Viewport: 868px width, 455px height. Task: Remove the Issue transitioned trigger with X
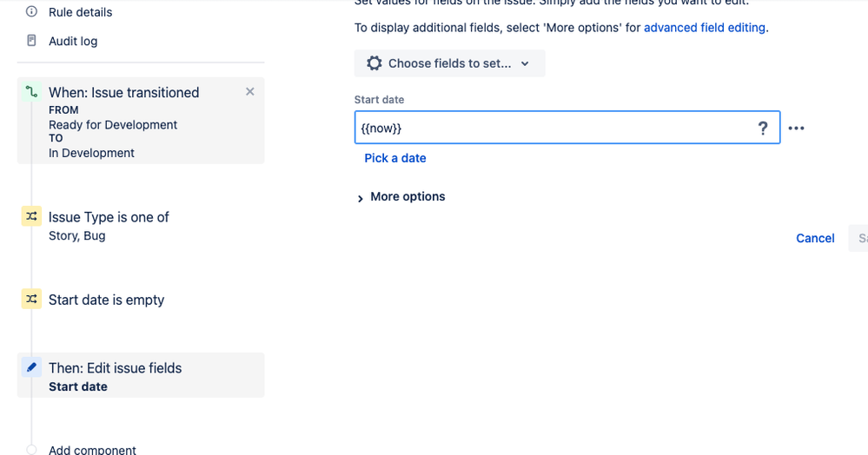click(250, 91)
